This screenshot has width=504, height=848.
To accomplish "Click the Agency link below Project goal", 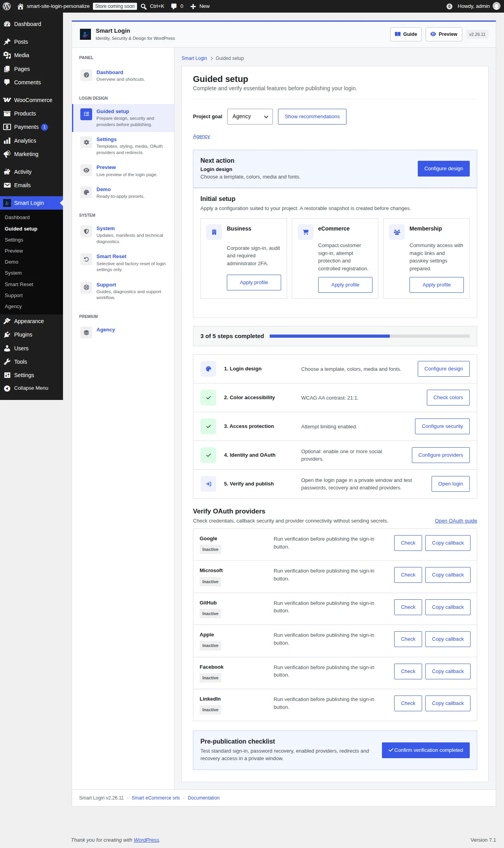I will click(201, 136).
